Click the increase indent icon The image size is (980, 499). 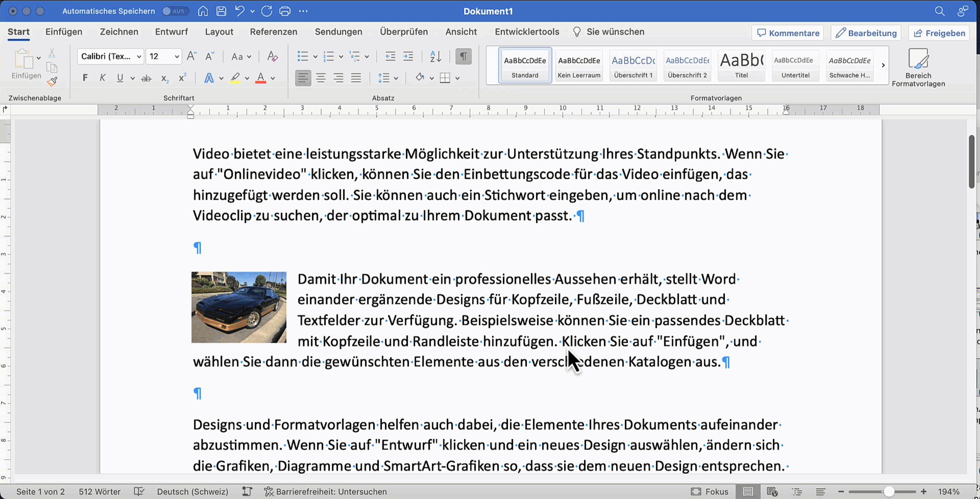coord(408,57)
